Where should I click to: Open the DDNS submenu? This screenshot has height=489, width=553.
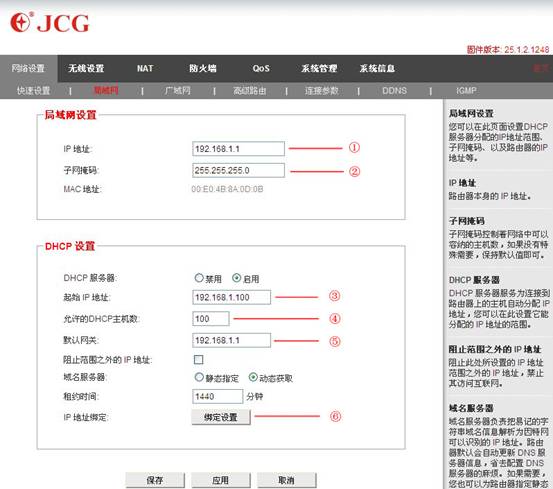point(394,91)
